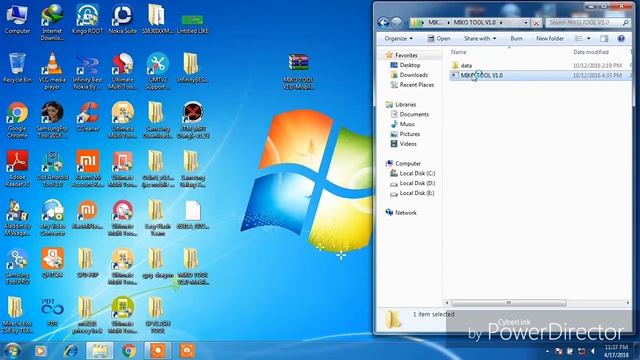Screen dimensions: 640x360
Task: Select the Any Video Converter shortcut
Action: point(52,218)
